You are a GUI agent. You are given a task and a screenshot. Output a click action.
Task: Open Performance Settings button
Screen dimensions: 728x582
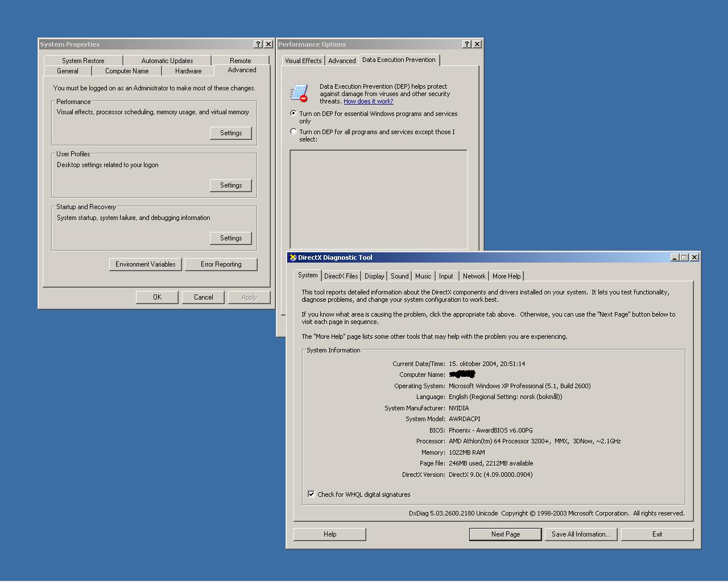pyautogui.click(x=231, y=133)
